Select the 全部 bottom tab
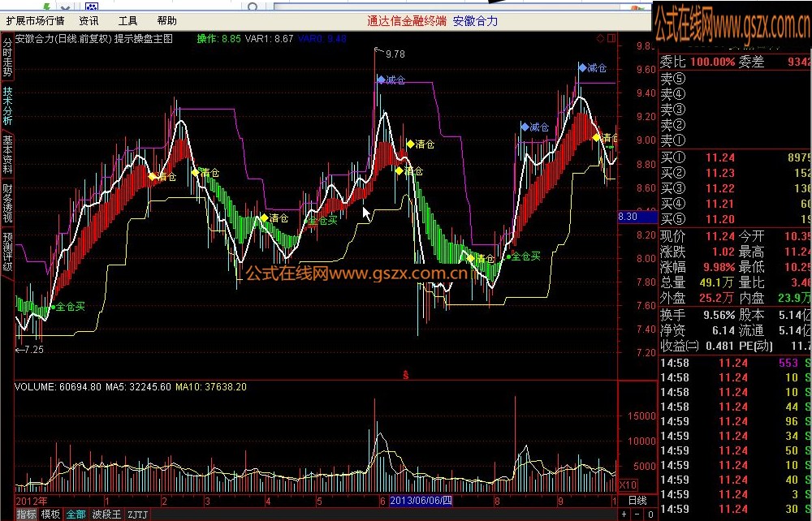 pyautogui.click(x=76, y=515)
